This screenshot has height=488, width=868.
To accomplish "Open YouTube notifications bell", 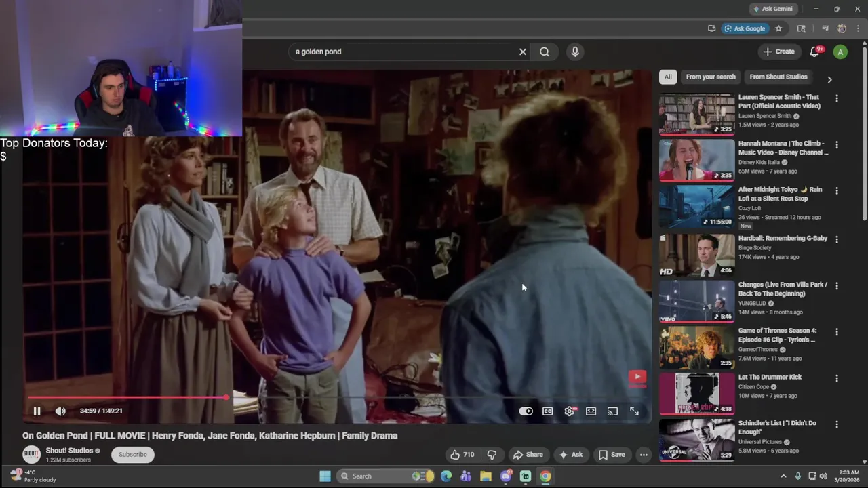I will point(815,52).
